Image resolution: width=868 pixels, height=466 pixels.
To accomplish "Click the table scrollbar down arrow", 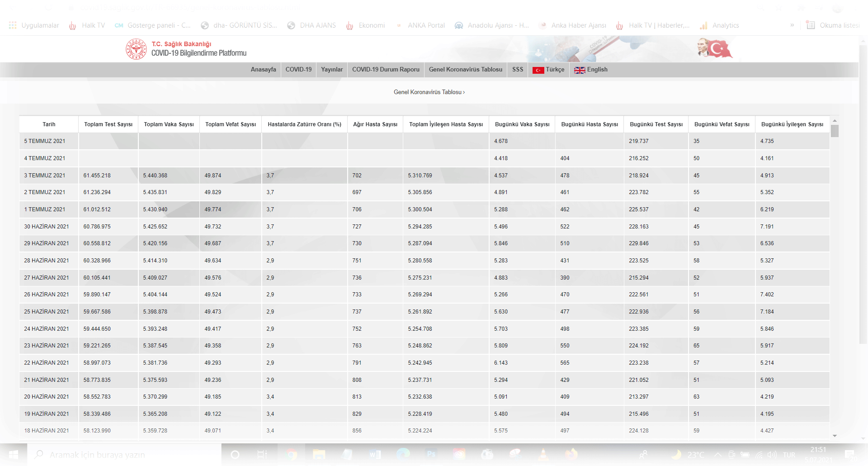I will tap(835, 436).
